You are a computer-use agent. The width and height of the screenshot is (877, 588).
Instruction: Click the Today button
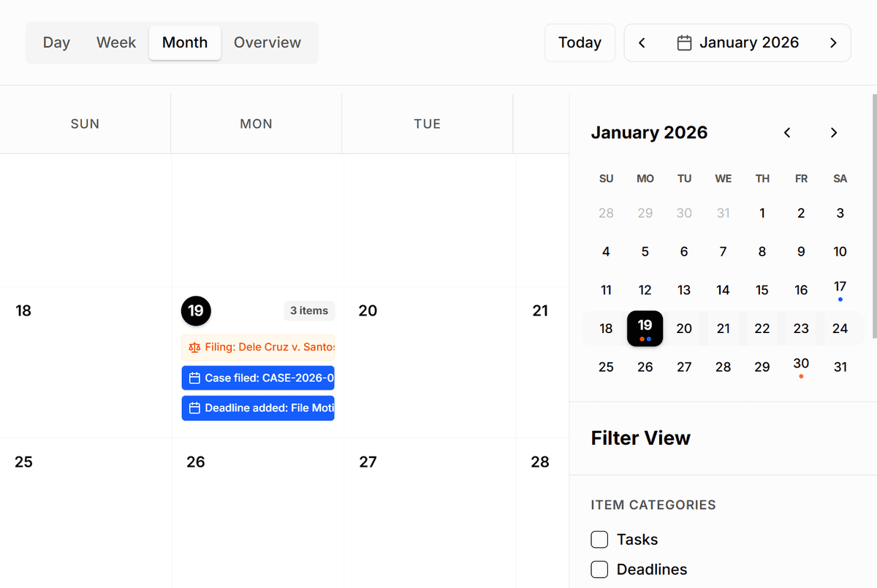(x=580, y=42)
